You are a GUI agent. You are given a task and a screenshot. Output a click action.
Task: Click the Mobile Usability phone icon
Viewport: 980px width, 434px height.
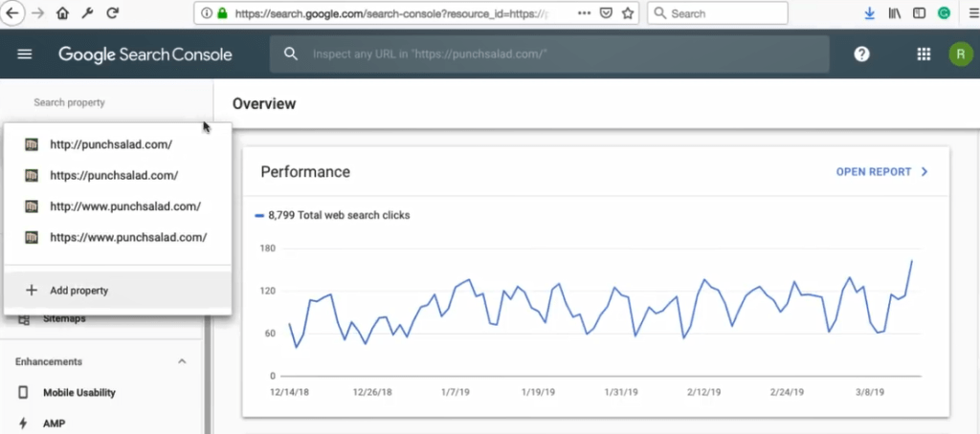tap(23, 393)
